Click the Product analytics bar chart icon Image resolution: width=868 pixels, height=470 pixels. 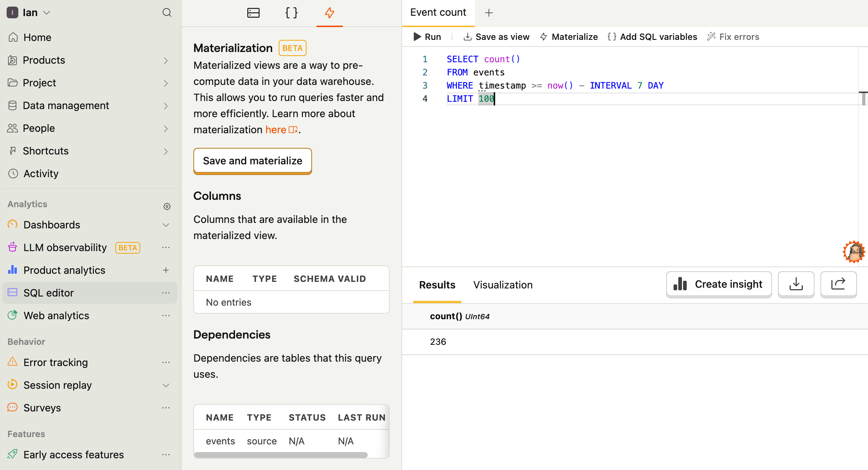point(12,270)
